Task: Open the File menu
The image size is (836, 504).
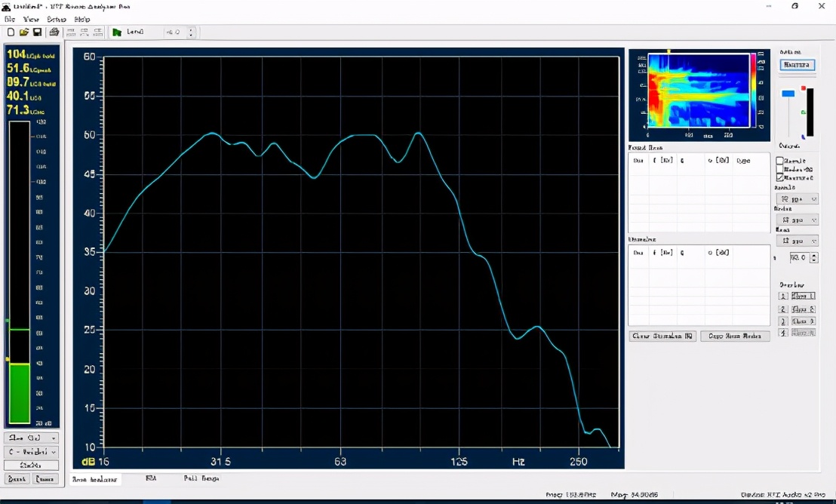Action: coord(10,19)
